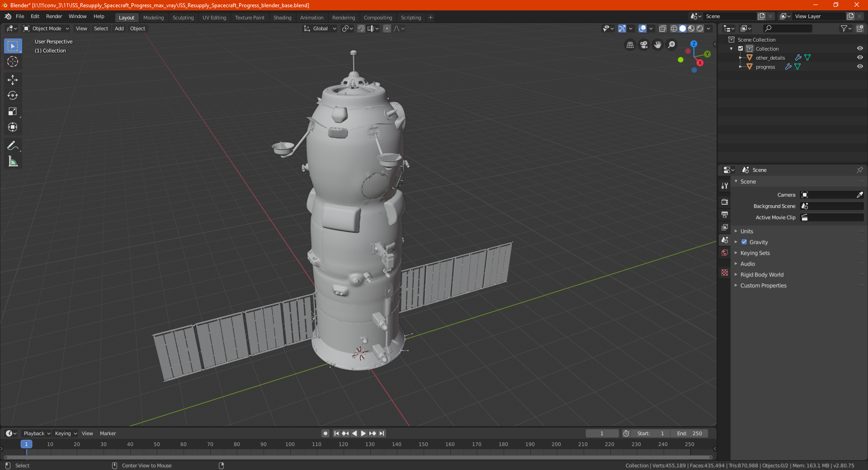Toggle auto keying record button

[325, 433]
